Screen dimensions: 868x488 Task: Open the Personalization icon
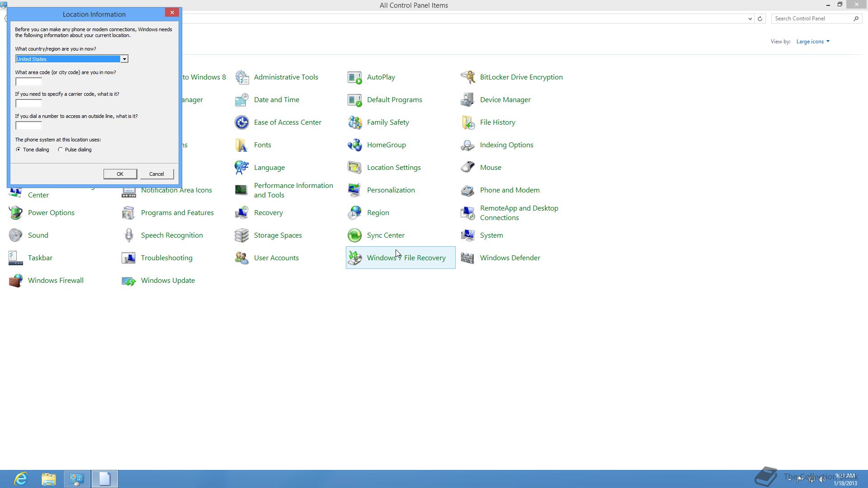pos(355,190)
